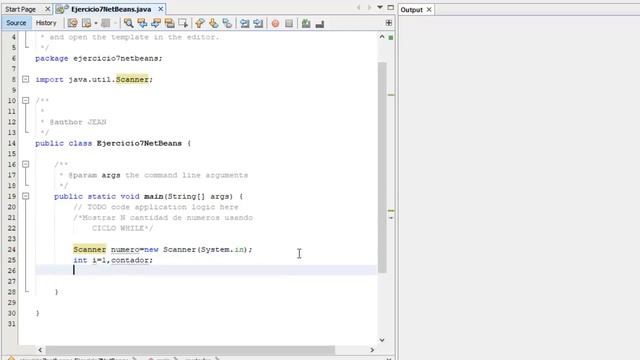Click the split editor icon at toolbar right
Viewport: 640px width, 360px height.
point(389,23)
